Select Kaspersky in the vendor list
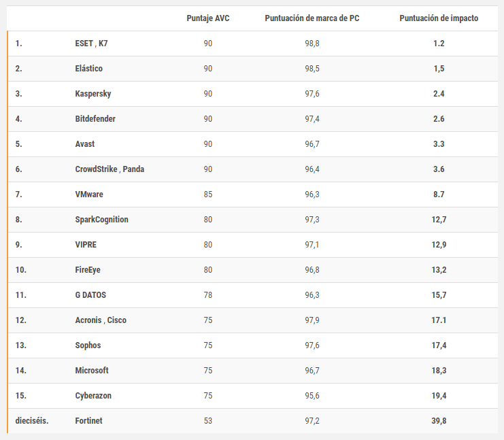This screenshot has width=504, height=440. click(x=93, y=94)
